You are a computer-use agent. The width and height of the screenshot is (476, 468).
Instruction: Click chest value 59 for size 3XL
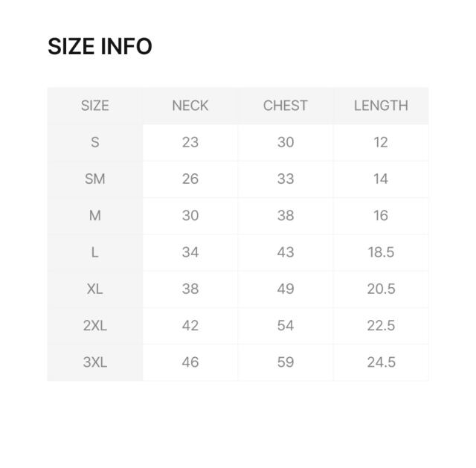click(286, 362)
